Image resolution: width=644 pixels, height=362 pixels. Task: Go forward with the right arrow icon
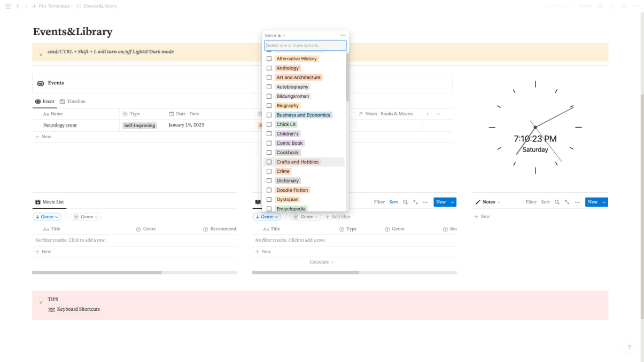pyautogui.click(x=26, y=6)
